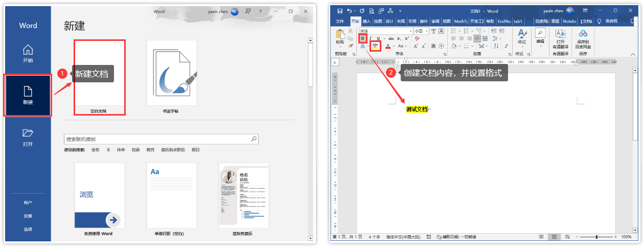Switch to Print Layout view in status bar
The image size is (644, 247).
[554, 237]
